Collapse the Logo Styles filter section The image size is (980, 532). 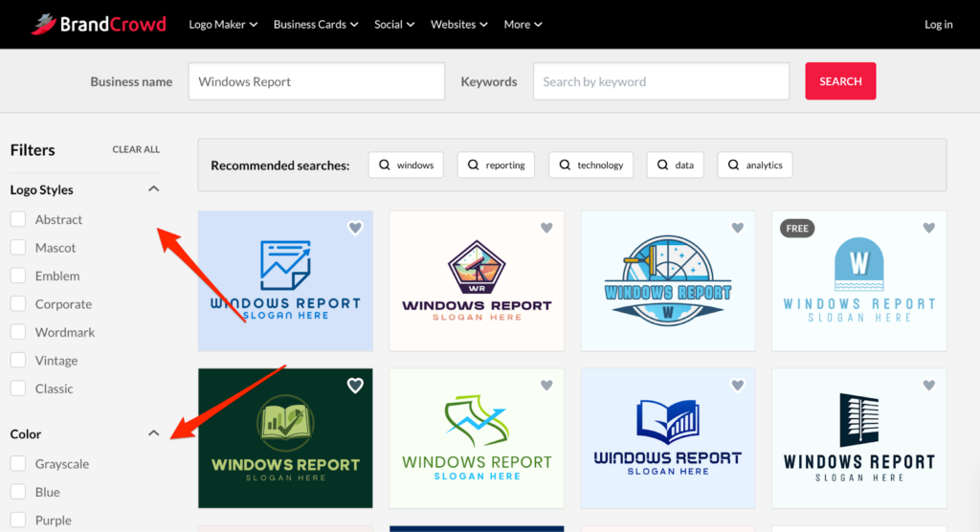[153, 188]
